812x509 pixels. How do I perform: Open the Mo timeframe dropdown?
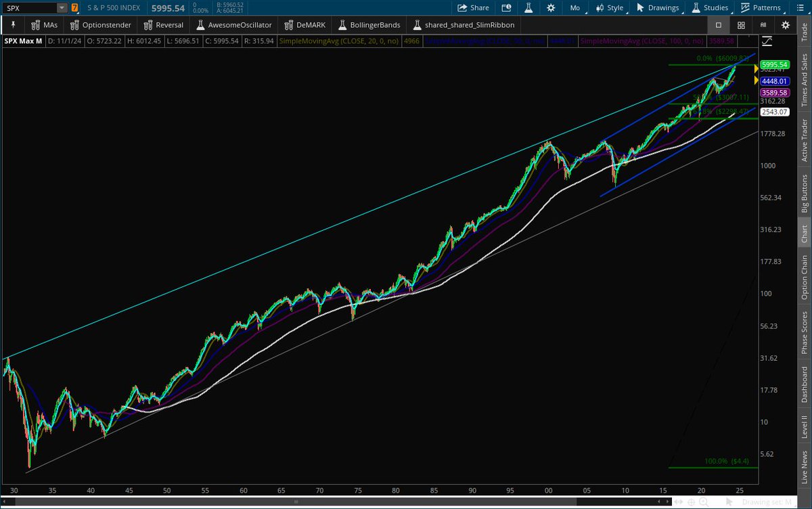point(575,8)
